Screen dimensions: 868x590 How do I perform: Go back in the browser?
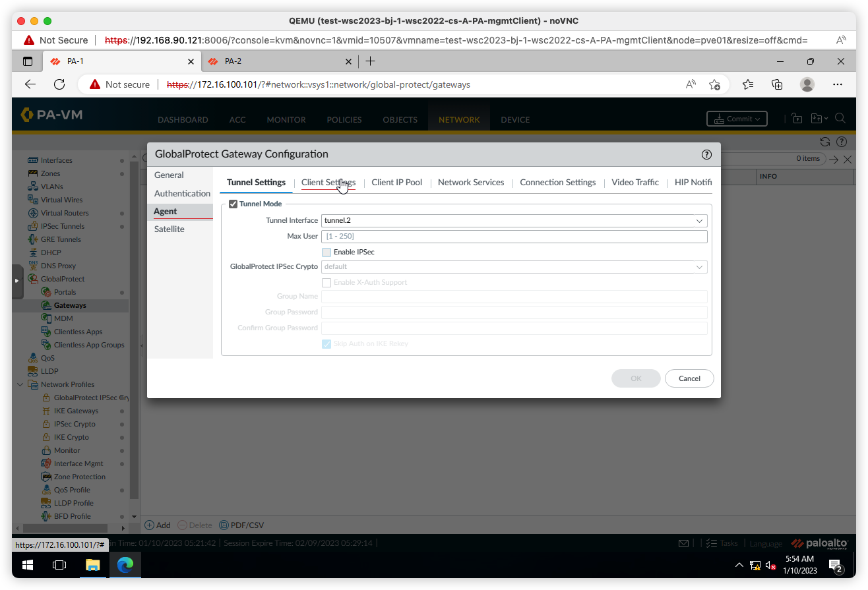pyautogui.click(x=30, y=84)
